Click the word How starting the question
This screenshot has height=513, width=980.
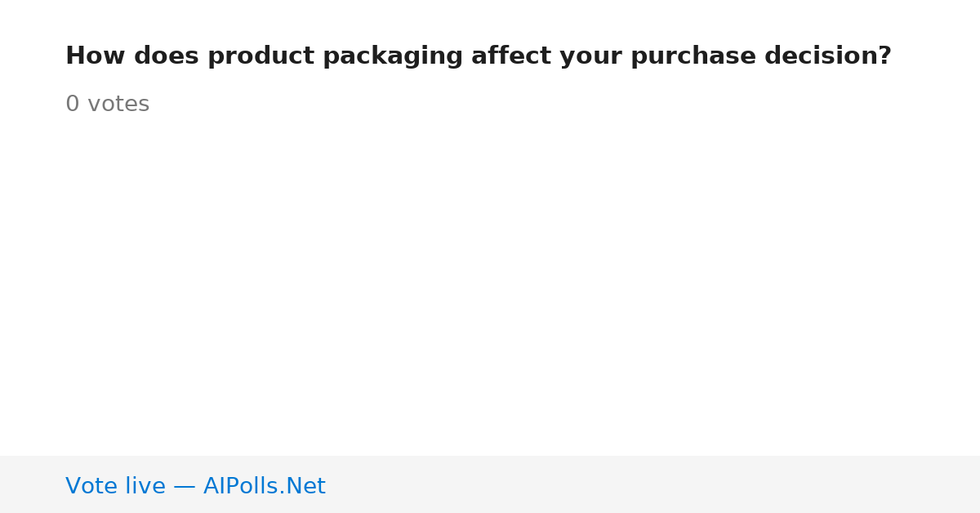click(x=96, y=56)
